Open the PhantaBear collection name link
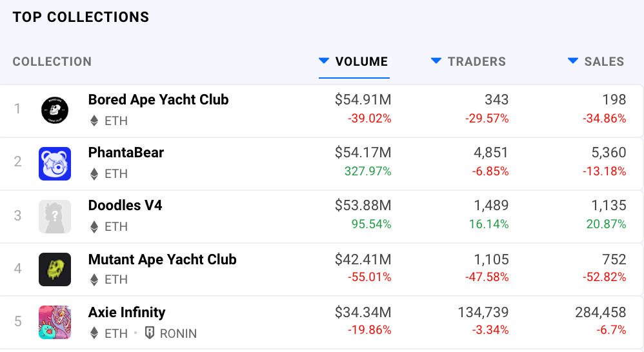 pos(126,153)
